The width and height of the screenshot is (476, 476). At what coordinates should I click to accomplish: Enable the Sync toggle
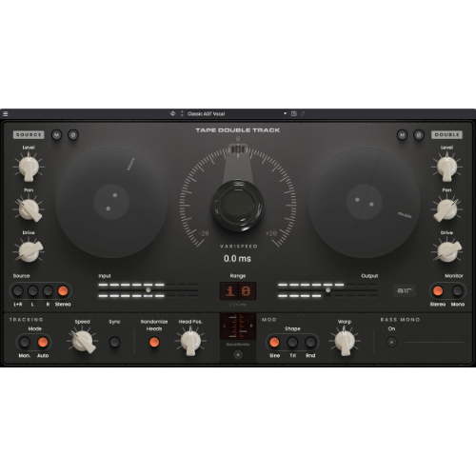114,342
